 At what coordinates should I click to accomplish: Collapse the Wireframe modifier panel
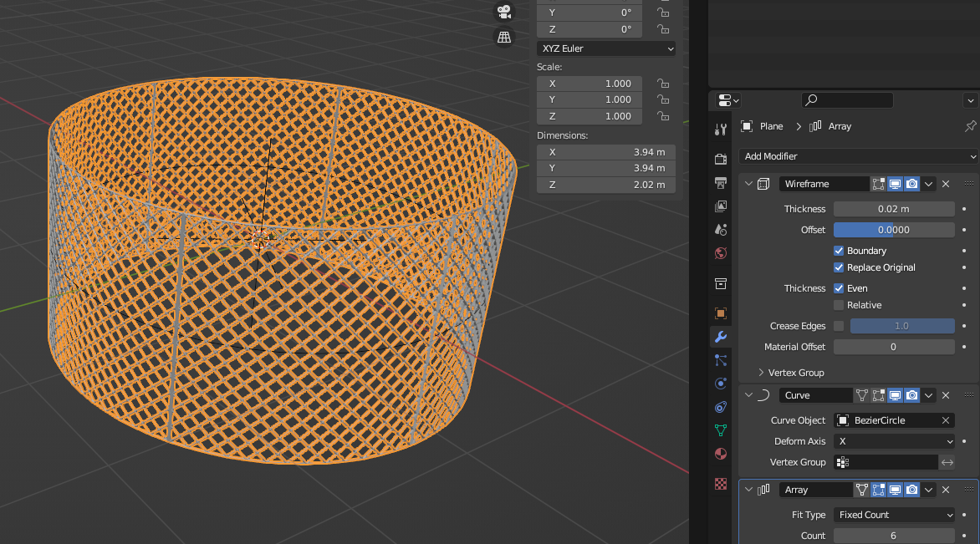(x=748, y=184)
